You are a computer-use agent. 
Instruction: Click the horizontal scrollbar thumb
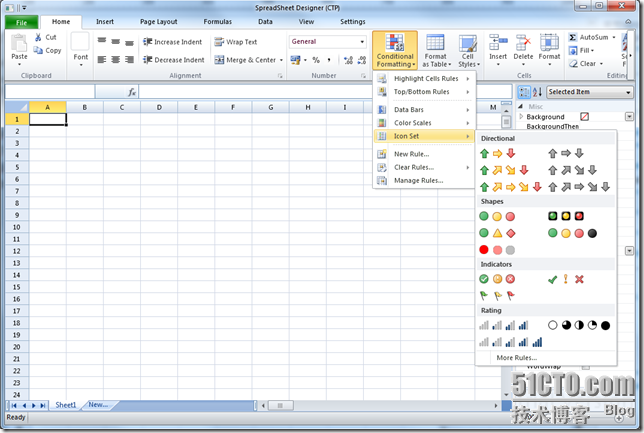pyautogui.click(x=281, y=405)
